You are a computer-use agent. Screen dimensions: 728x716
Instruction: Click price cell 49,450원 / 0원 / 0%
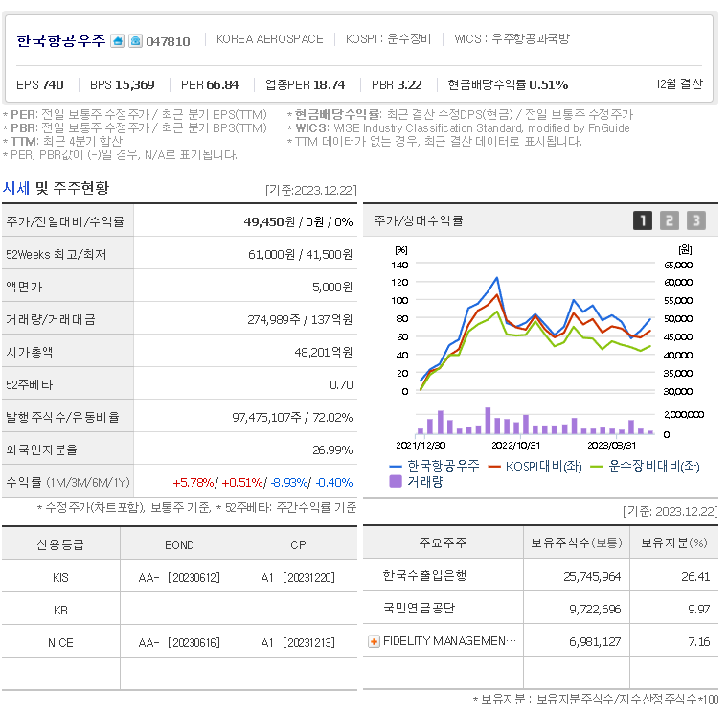click(x=298, y=222)
